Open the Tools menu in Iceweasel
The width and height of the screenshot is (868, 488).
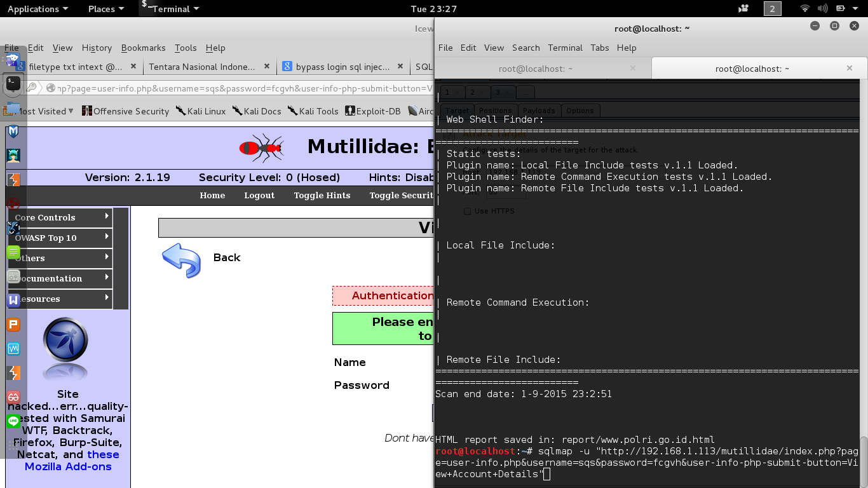coord(186,48)
